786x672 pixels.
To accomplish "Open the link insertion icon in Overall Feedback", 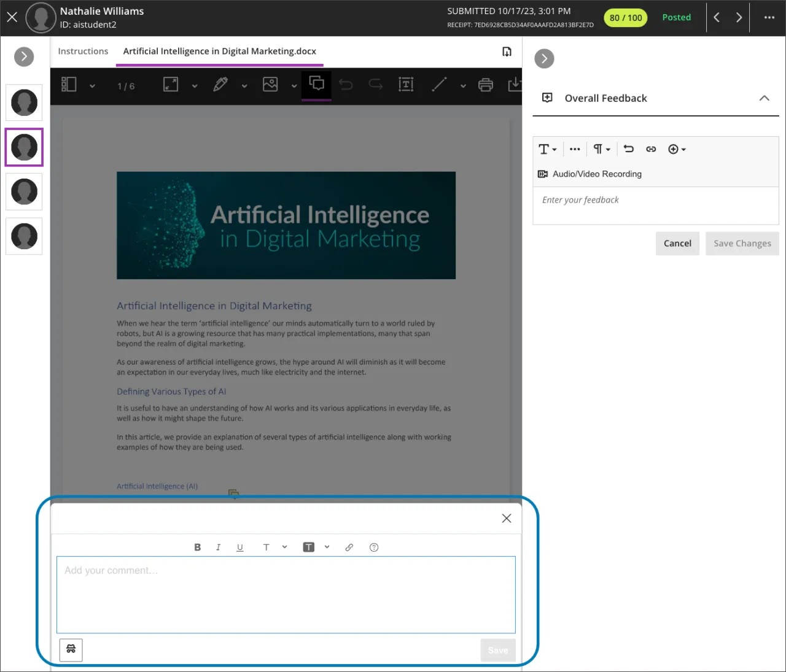I will point(651,149).
